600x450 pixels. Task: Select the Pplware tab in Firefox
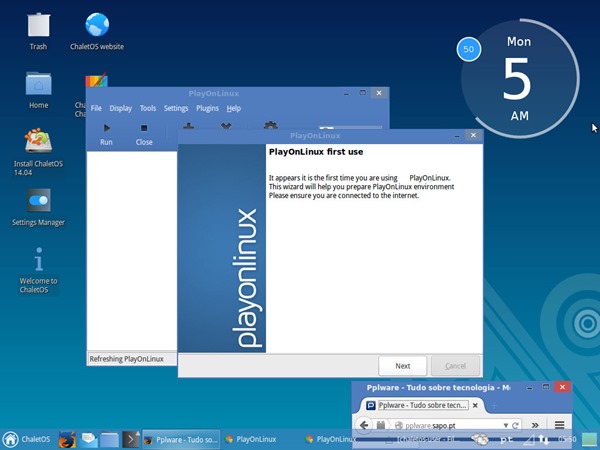click(x=422, y=405)
